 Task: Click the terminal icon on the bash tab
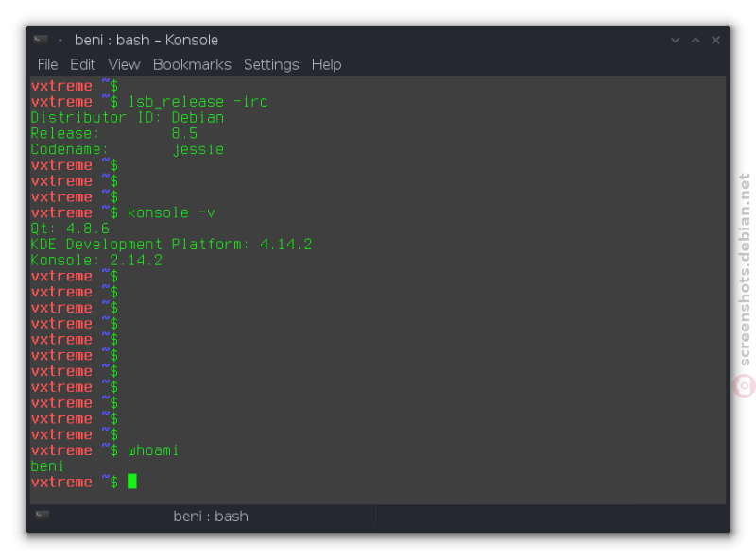point(42,515)
